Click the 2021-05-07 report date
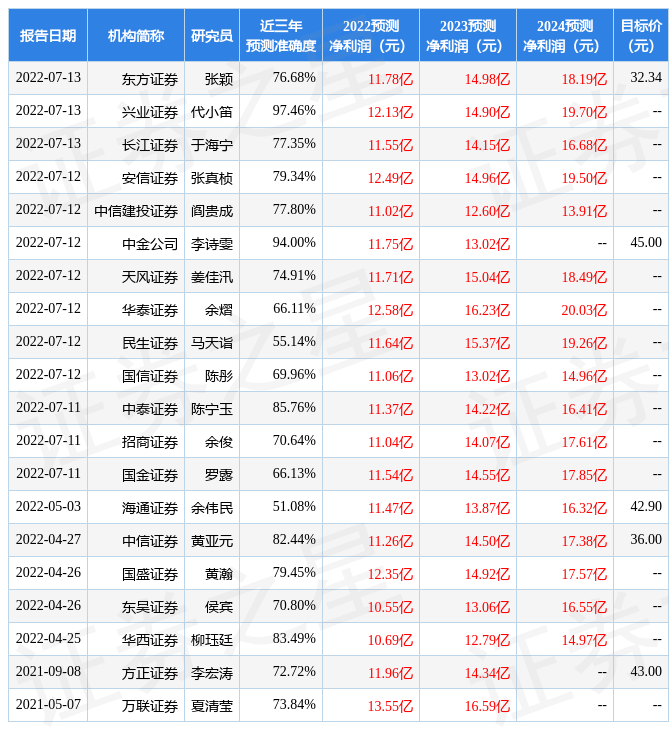The width and height of the screenshot is (669, 730). pyautogui.click(x=48, y=705)
